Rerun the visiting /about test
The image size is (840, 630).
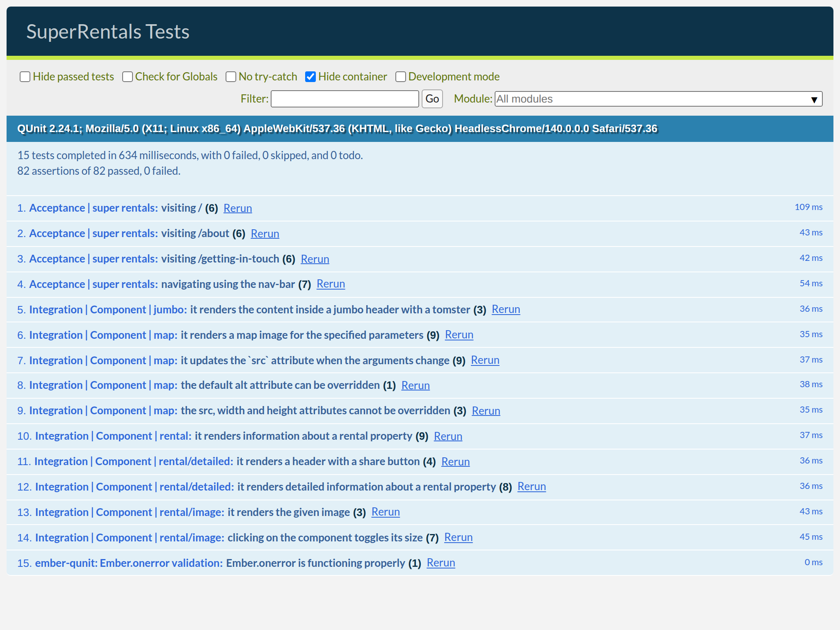tap(265, 233)
